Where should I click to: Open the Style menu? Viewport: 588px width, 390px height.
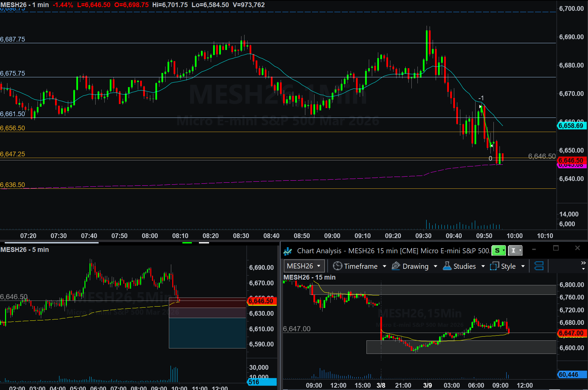click(508, 266)
